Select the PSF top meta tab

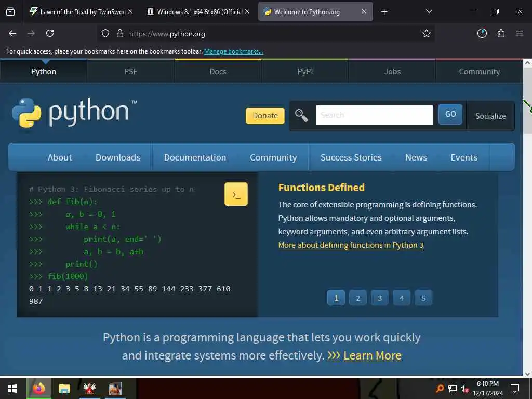[130, 72]
